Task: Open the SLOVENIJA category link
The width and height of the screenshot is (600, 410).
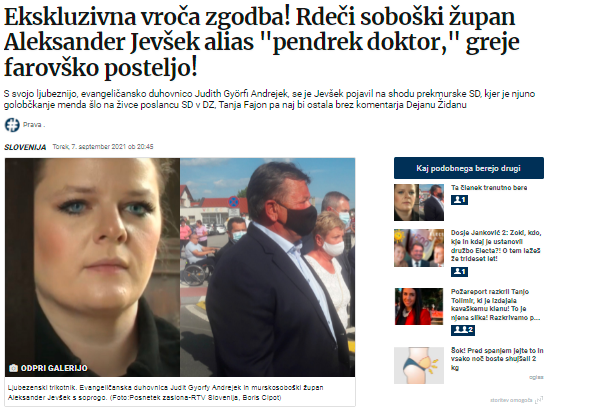Action: [x=25, y=147]
